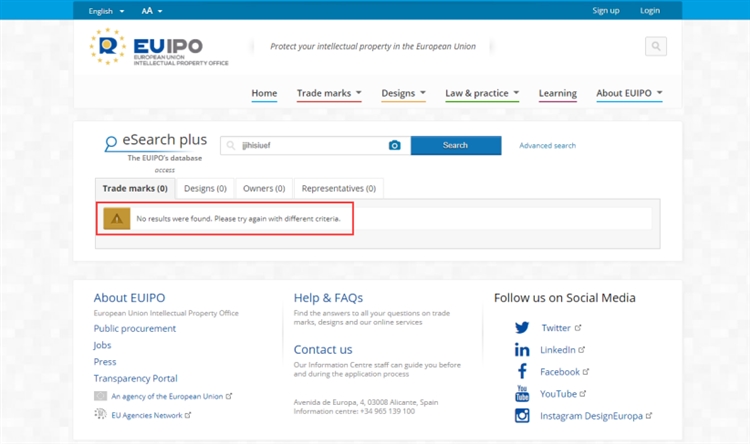Click the eSearch plus magnifier logo
Viewport: 750px width, 444px height.
110,143
